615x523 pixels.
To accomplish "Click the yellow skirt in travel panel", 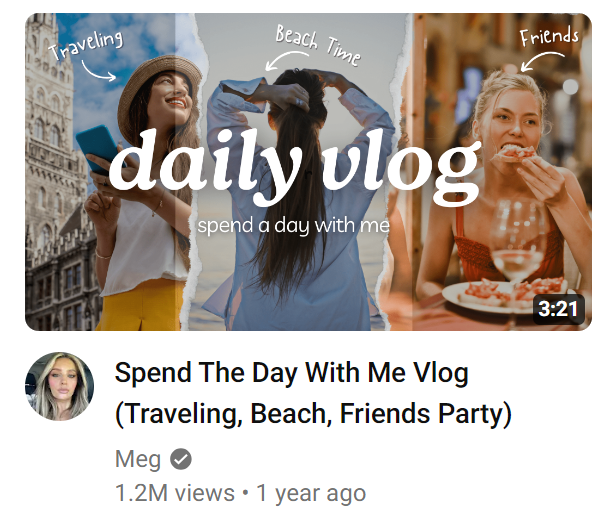I will point(141,305).
